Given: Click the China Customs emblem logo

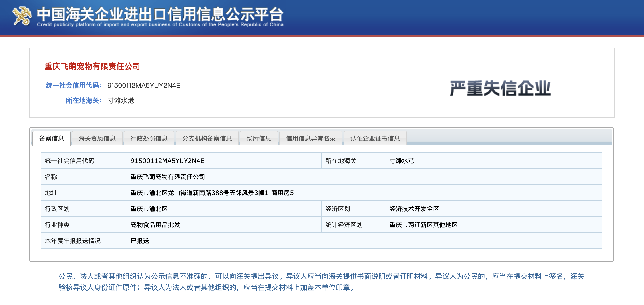Looking at the screenshot, I should click(22, 16).
